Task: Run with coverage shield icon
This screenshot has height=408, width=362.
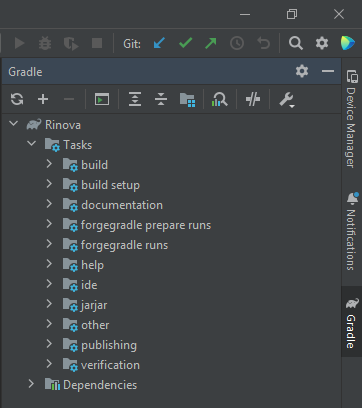Action: 71,43
